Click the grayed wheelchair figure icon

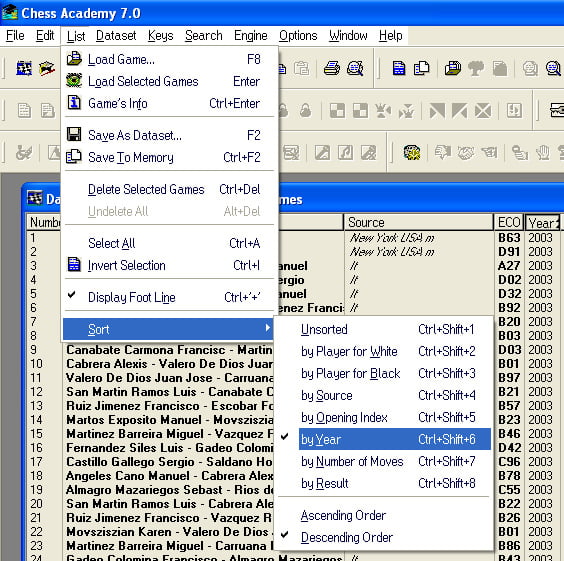pos(24,153)
